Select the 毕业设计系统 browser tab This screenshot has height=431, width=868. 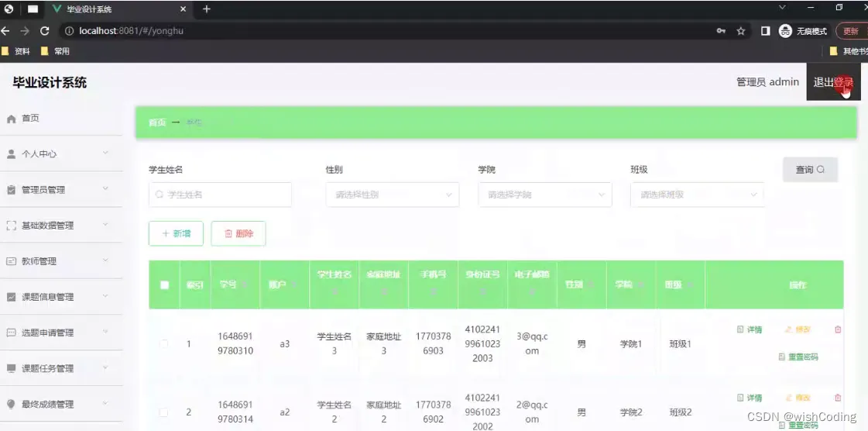[x=119, y=9]
